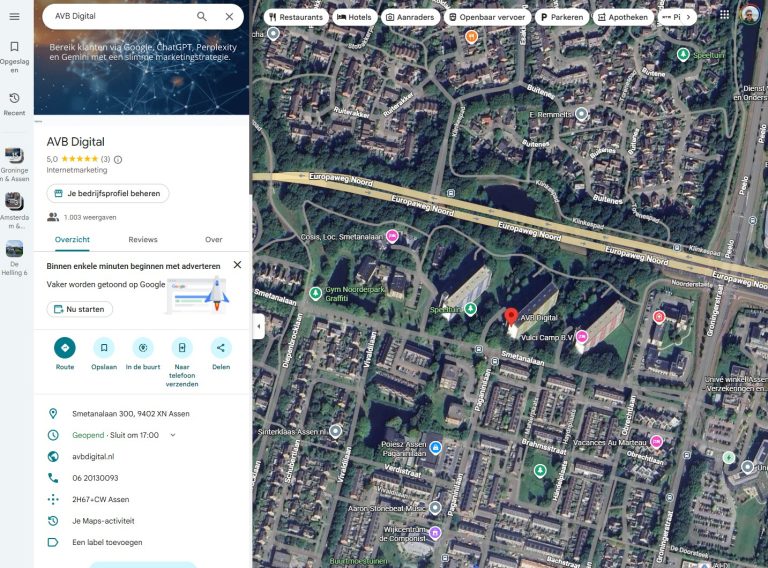Click the Nu starten button
The image size is (768, 568).
click(x=79, y=309)
